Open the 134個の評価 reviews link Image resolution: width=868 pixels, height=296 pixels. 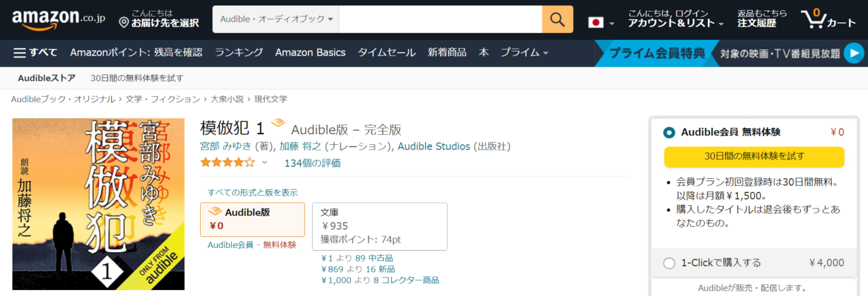[312, 163]
